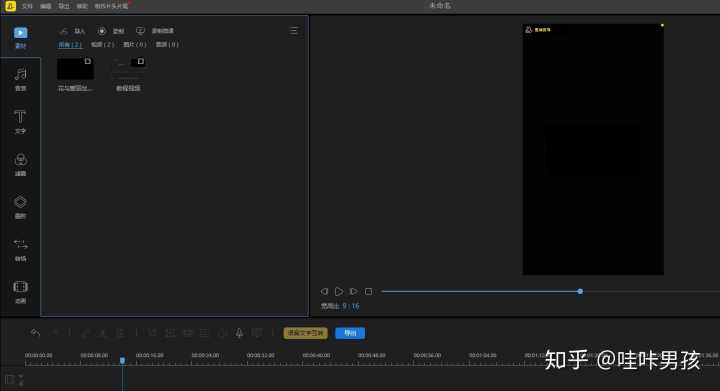
Task: Open the animation elements sidebar panel
Action: click(20, 292)
